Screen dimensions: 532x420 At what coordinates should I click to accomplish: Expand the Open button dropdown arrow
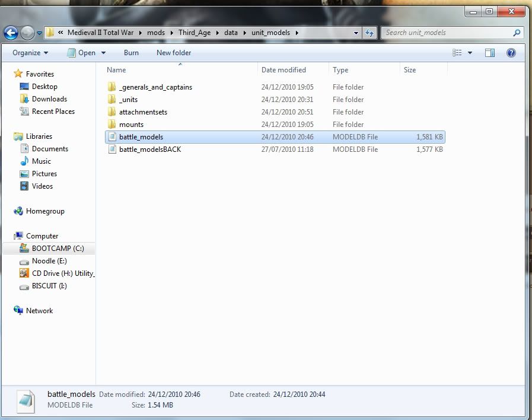pos(103,53)
